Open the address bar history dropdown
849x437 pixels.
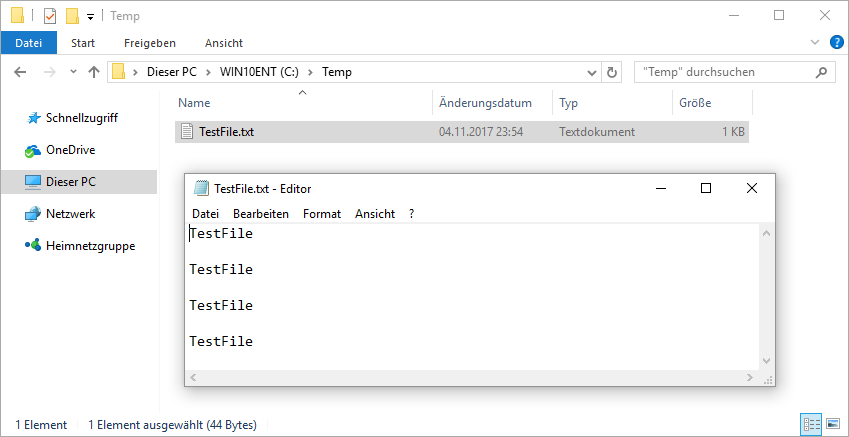[x=590, y=72]
